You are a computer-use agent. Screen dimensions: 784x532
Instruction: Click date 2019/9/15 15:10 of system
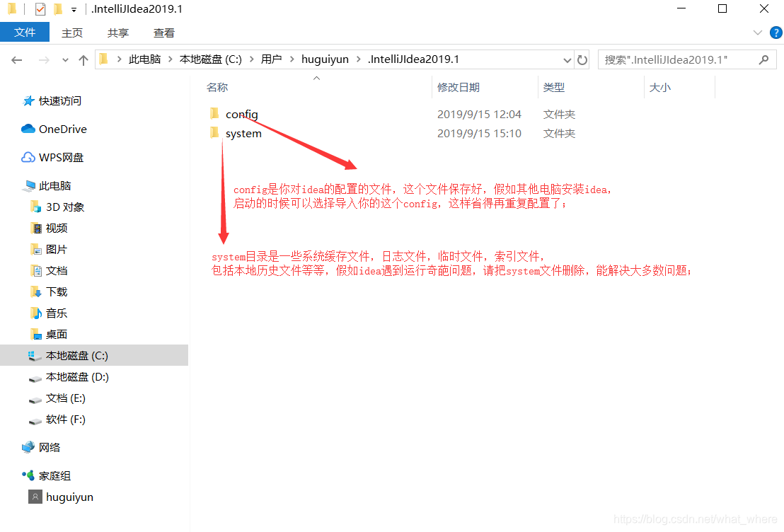pyautogui.click(x=479, y=134)
